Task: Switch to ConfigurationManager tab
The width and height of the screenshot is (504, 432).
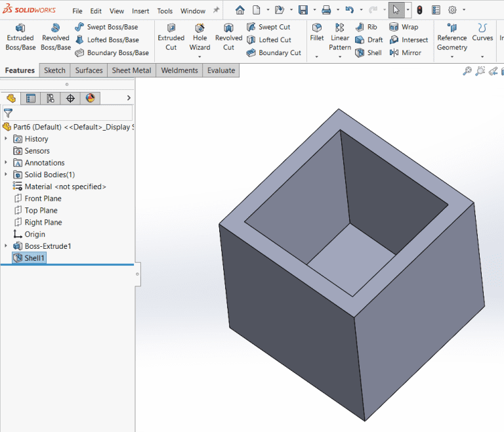Action: point(51,98)
